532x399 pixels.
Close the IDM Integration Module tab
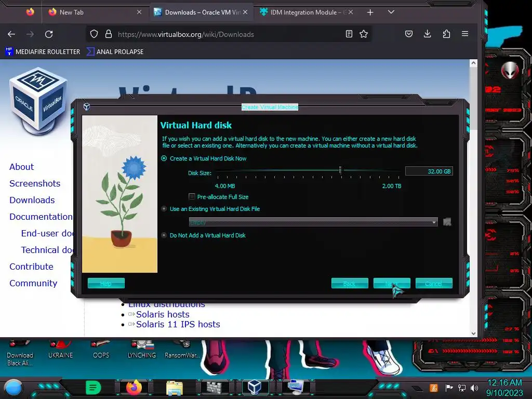pyautogui.click(x=351, y=12)
